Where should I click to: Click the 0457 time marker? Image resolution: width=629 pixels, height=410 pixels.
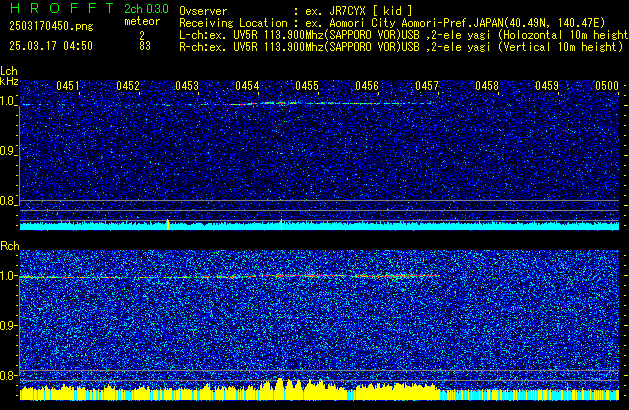[427, 86]
